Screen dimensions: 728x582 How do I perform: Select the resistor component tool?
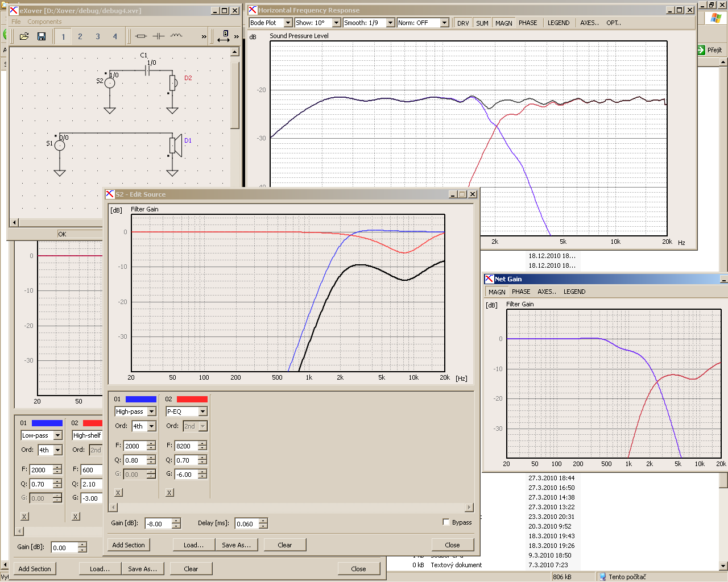point(141,36)
